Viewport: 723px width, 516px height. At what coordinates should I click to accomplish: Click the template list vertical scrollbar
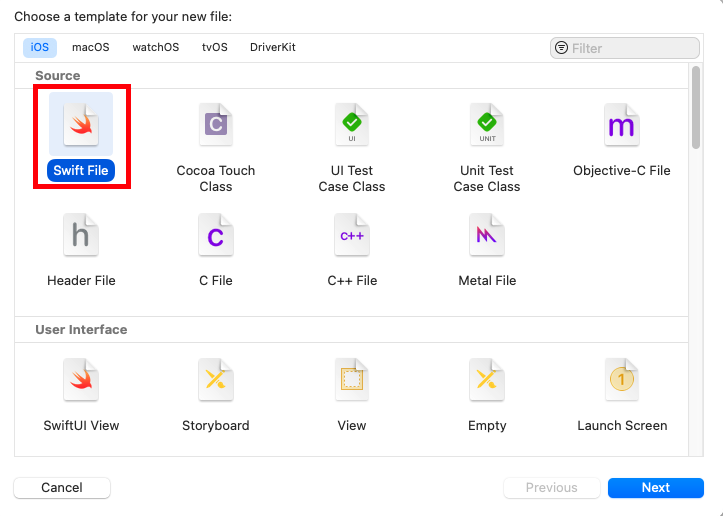696,107
